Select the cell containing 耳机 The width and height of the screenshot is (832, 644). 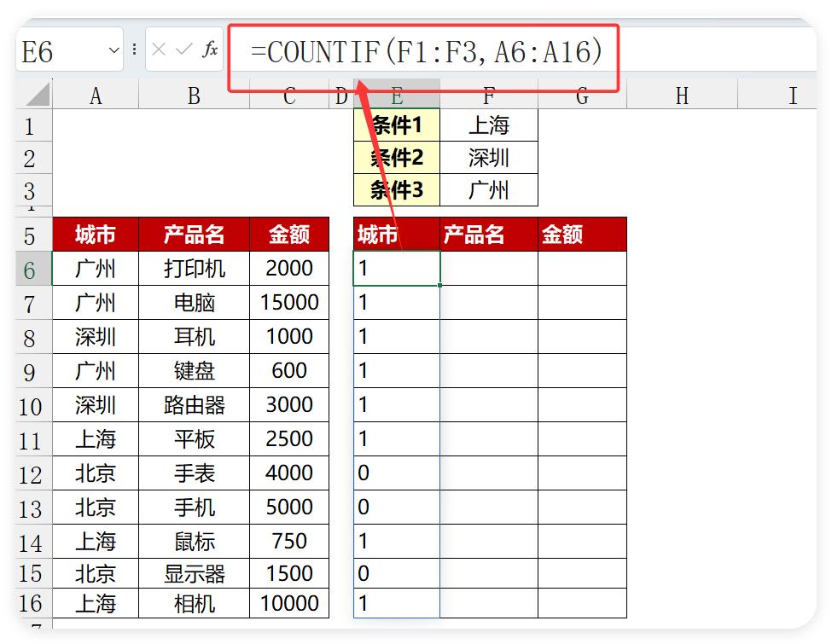click(x=195, y=336)
